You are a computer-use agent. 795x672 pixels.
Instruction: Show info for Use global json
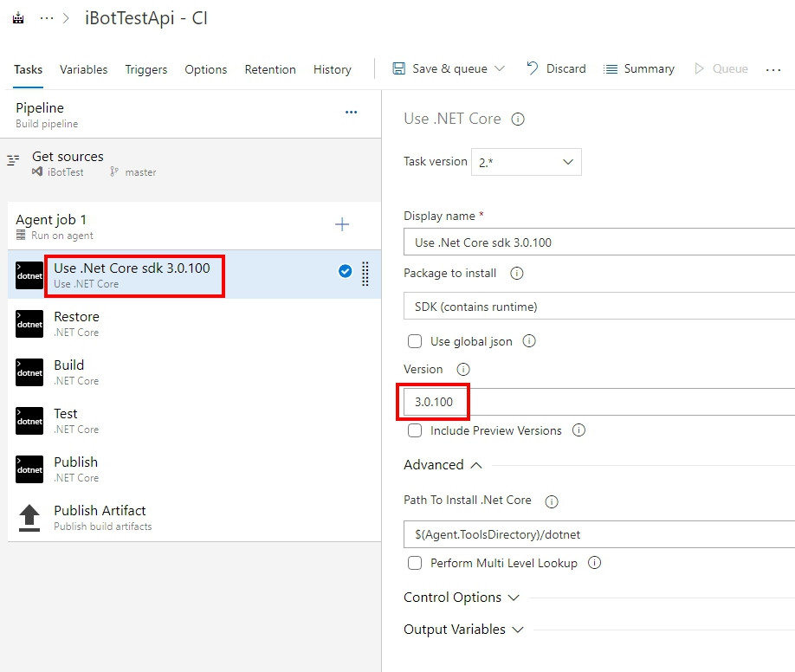[x=529, y=341]
